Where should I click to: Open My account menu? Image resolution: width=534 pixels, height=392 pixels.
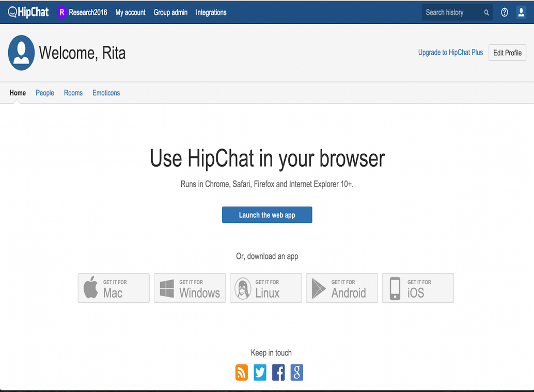131,12
